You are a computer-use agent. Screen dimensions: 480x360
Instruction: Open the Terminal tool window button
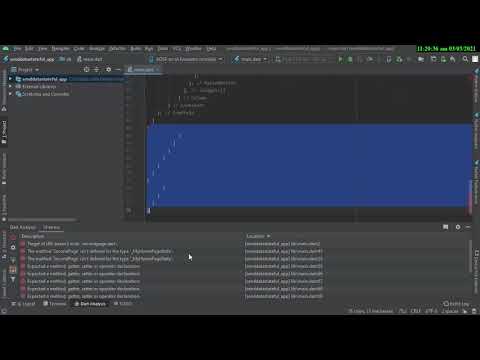(55, 304)
